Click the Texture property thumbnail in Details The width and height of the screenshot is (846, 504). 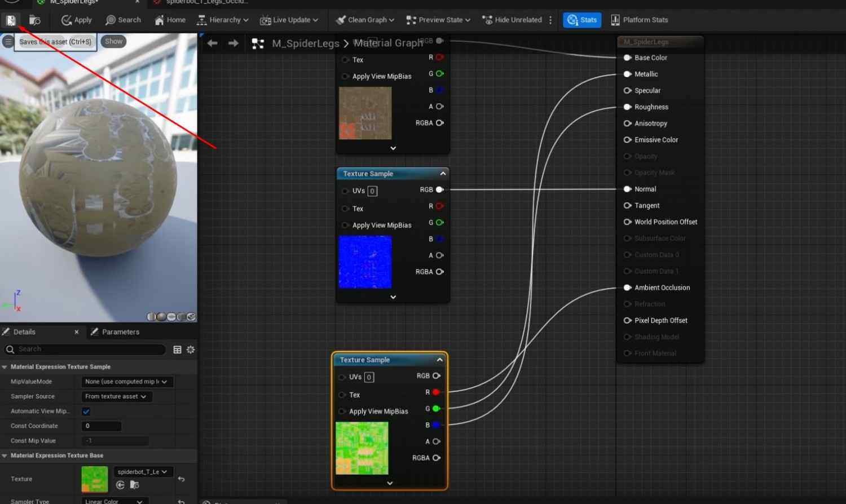click(95, 479)
